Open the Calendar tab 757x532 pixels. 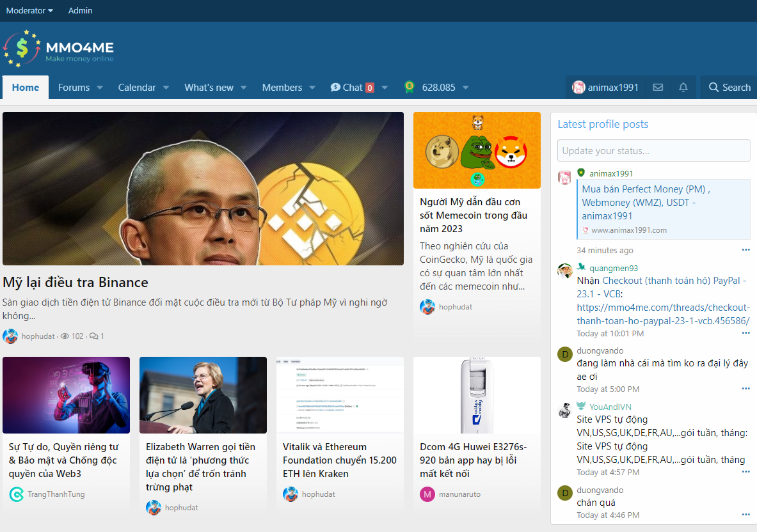pos(137,88)
